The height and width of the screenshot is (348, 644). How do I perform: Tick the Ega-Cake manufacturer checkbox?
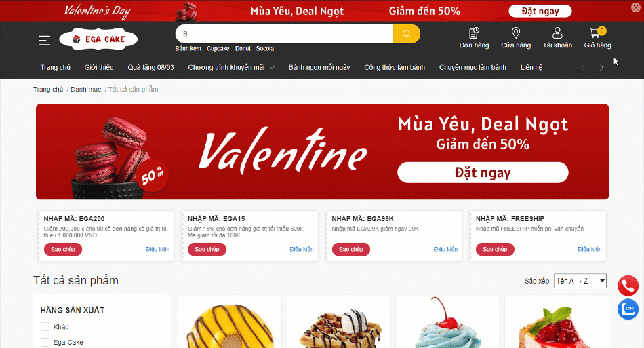click(x=45, y=342)
